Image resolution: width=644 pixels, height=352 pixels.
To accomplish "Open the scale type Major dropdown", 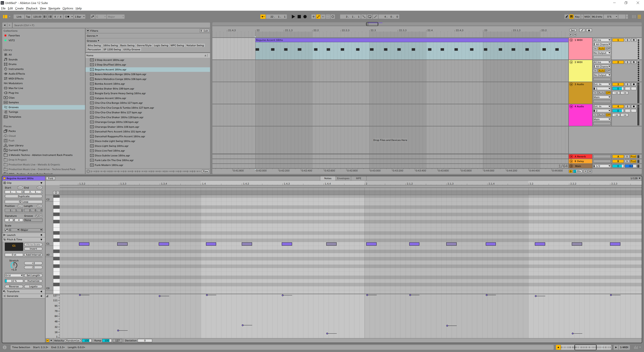I will coord(31,230).
